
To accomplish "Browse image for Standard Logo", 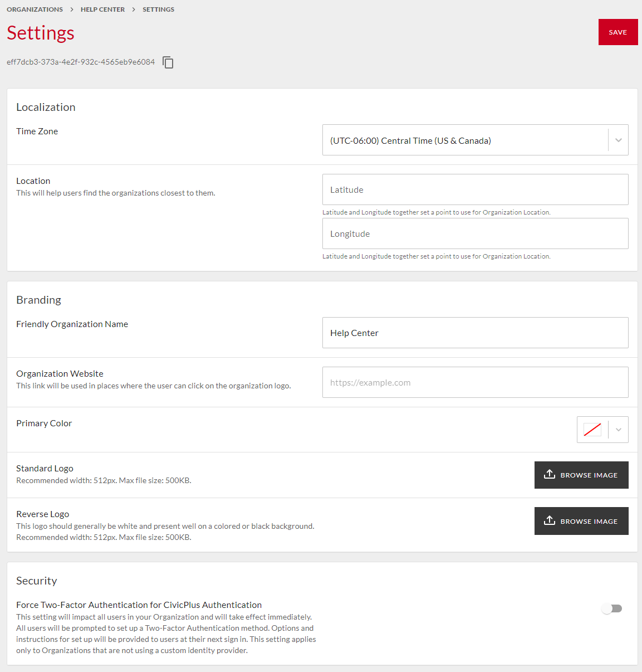I will tap(581, 475).
